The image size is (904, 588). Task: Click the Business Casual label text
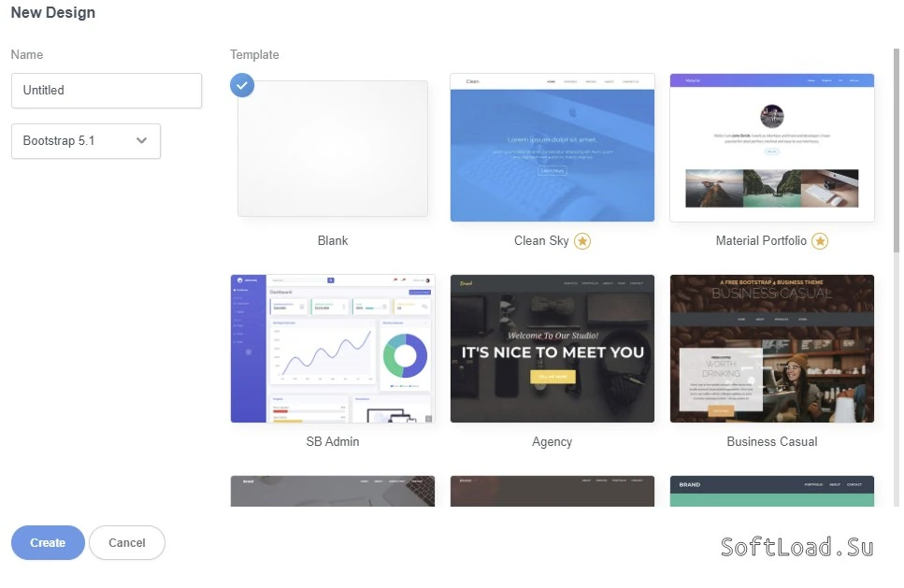(x=772, y=441)
